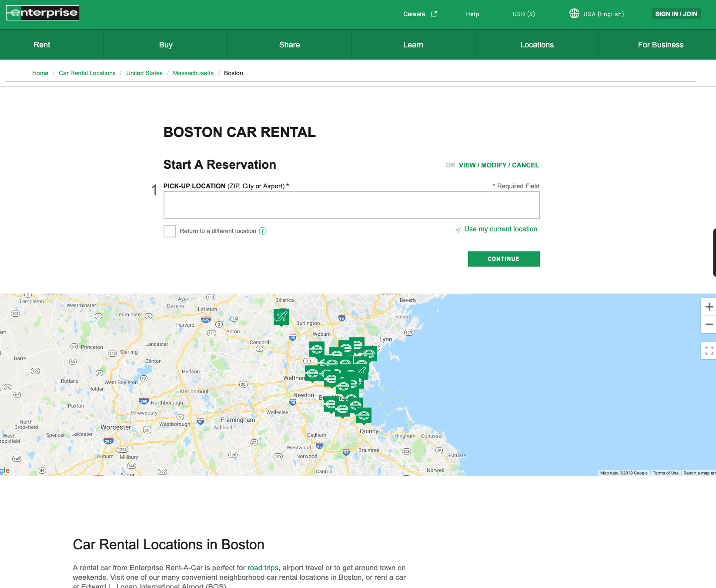Open the USD ($) currency dropdown

(523, 14)
